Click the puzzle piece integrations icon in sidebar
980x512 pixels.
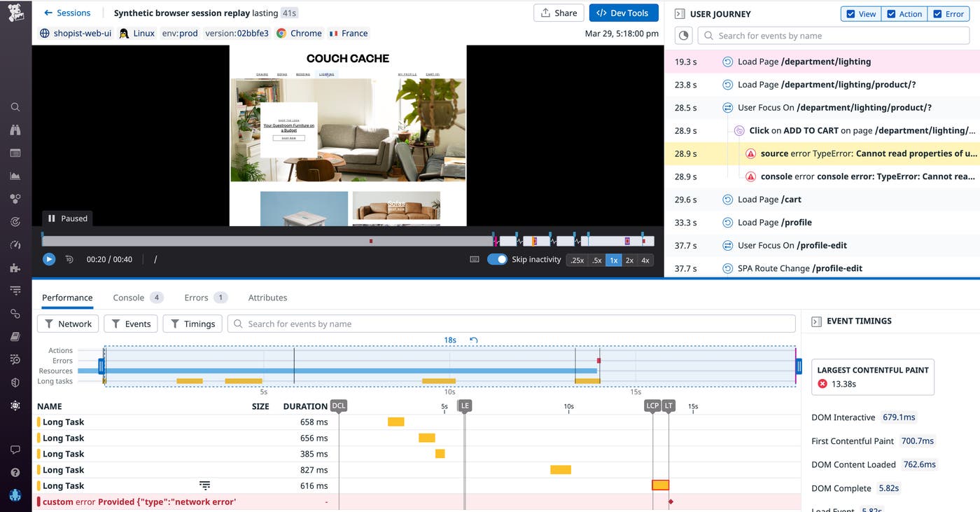pos(15,268)
